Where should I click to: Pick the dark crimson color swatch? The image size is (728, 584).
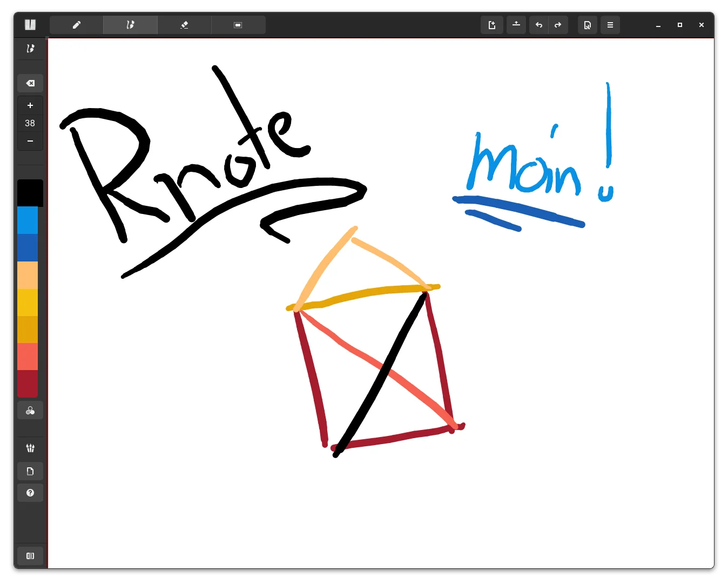click(x=28, y=384)
